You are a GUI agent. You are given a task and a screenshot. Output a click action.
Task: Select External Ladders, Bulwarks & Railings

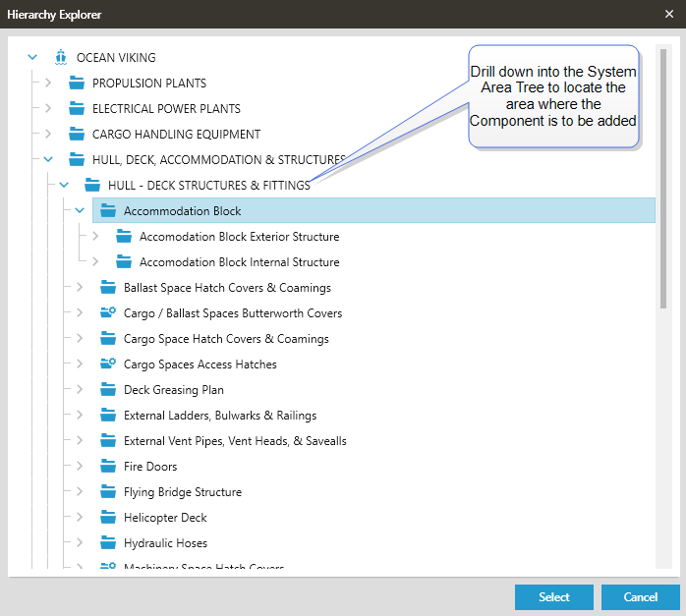click(x=219, y=416)
